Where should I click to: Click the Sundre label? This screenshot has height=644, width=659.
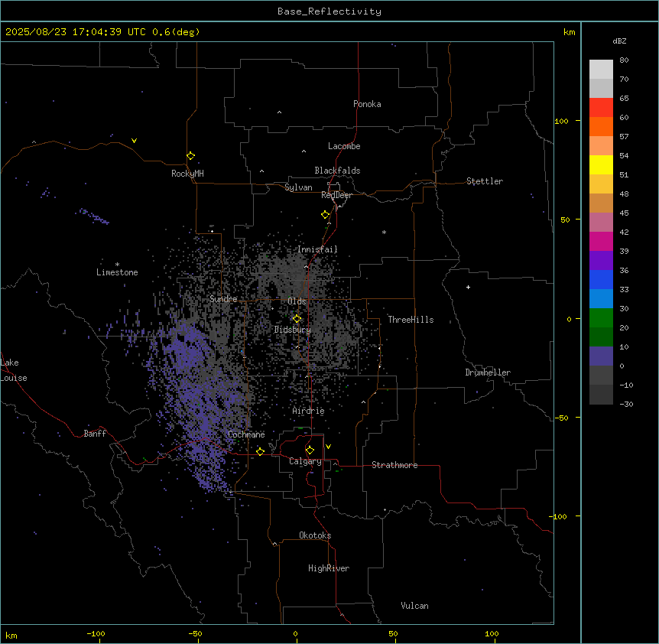(223, 299)
